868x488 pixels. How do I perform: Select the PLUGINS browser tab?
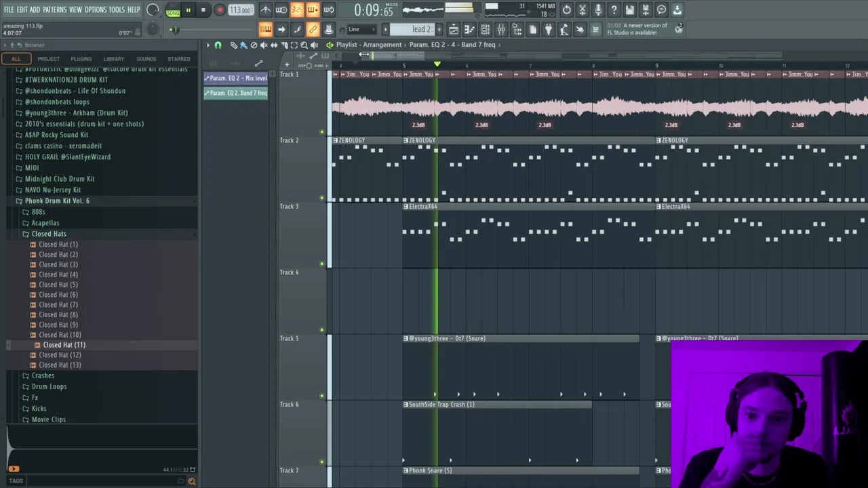(81, 59)
